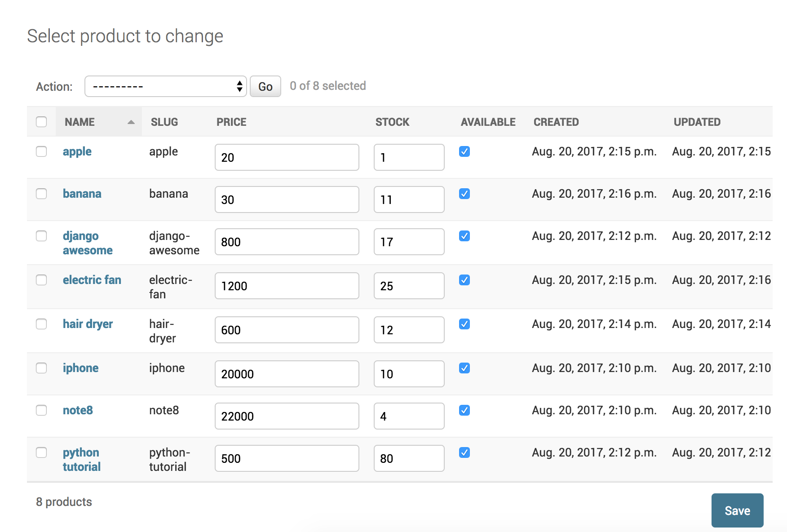Screen dimensions: 787x532
Task: Tick the row checkbox for iphone
Action: point(41,368)
